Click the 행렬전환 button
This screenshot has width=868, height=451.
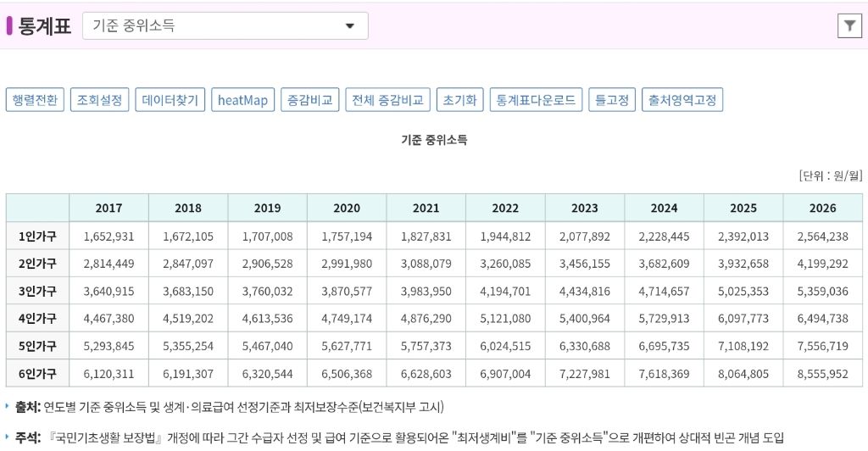point(35,99)
